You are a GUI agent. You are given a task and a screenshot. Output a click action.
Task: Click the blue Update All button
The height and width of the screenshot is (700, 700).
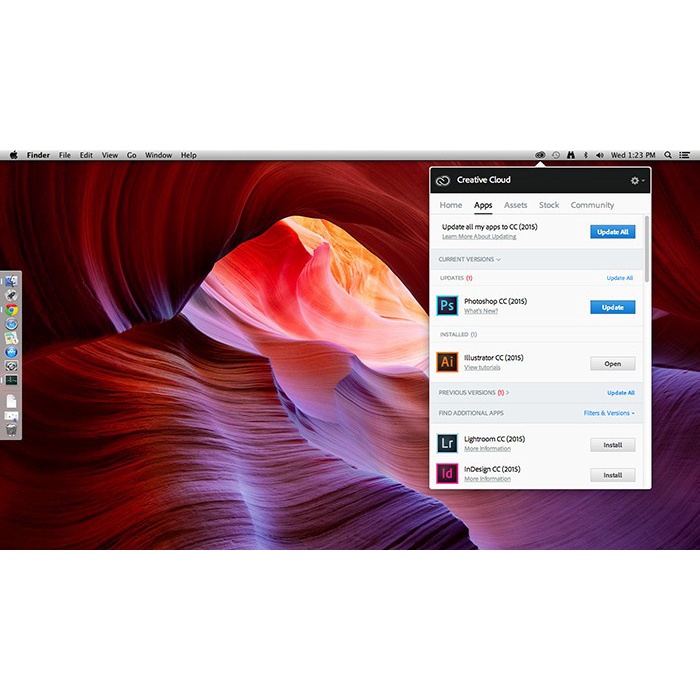[612, 232]
